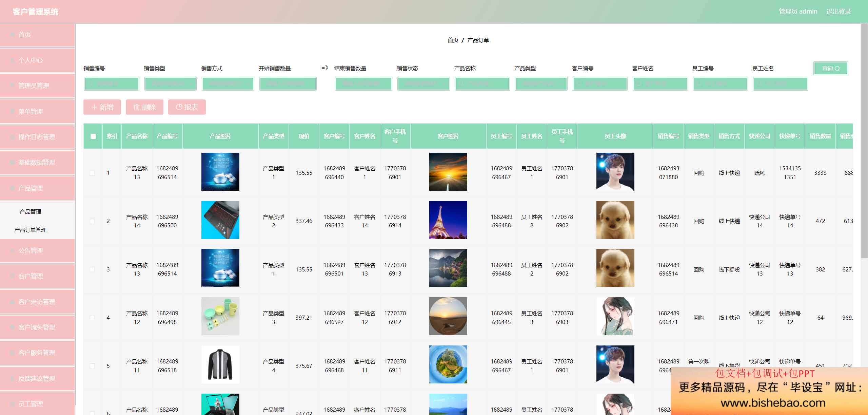
Task: Focus the 客户姓名 search input
Action: tap(660, 83)
